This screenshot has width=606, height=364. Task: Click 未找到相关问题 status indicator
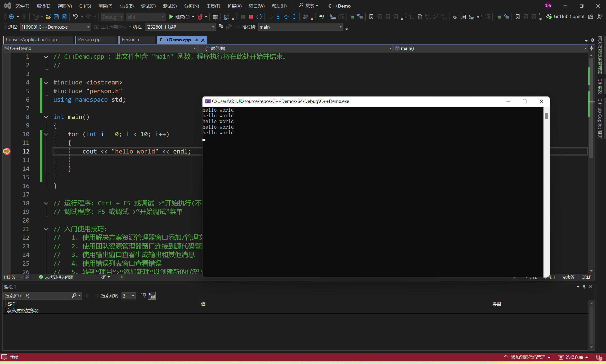[x=56, y=277]
